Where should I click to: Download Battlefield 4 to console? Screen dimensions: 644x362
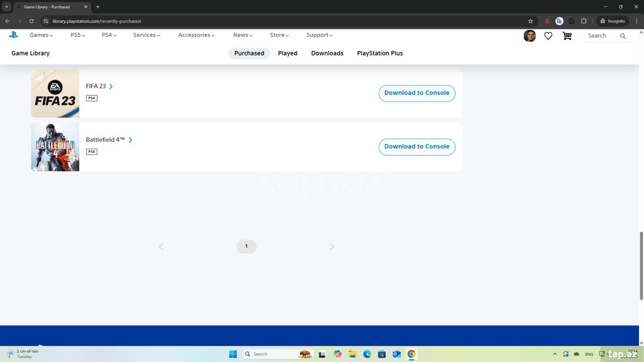(417, 147)
